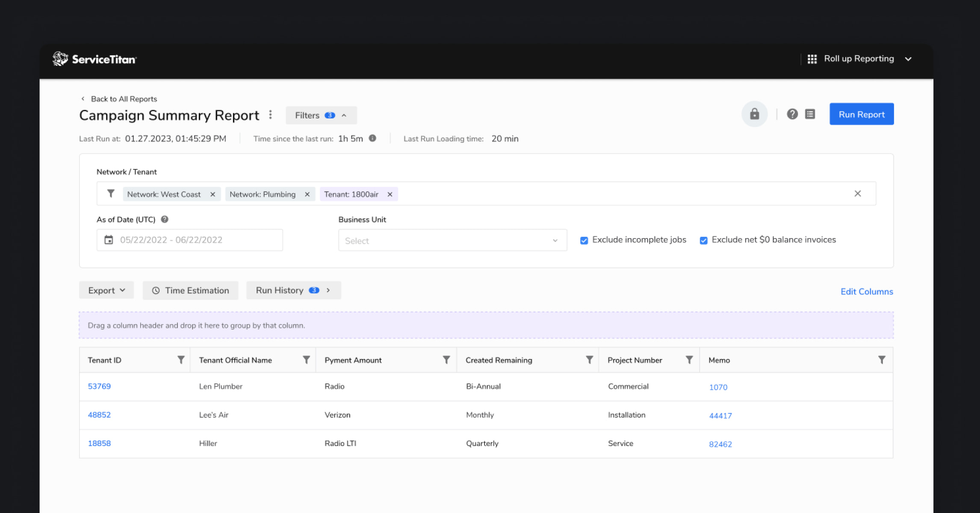Remove the Network: West Coast tag

(x=213, y=194)
